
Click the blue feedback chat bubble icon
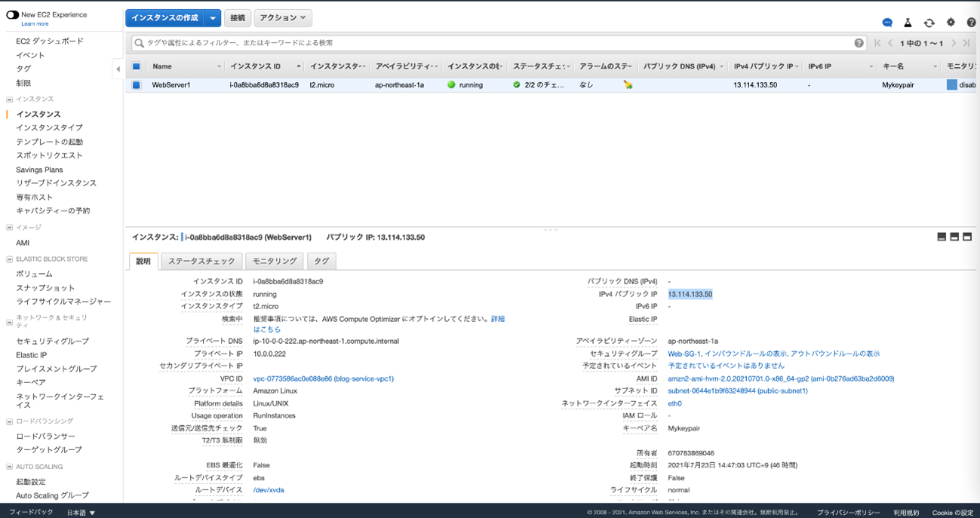[x=887, y=23]
